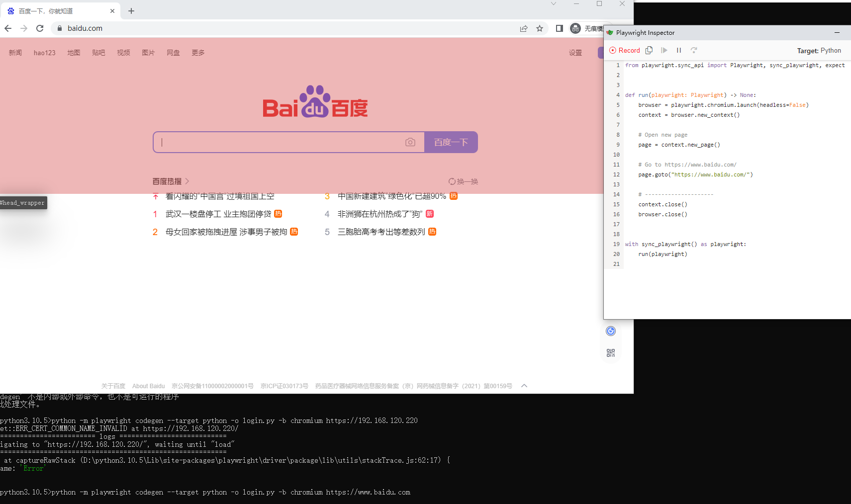Expand the 更多 menu on Baidu
The width and height of the screenshot is (851, 504).
[198, 53]
